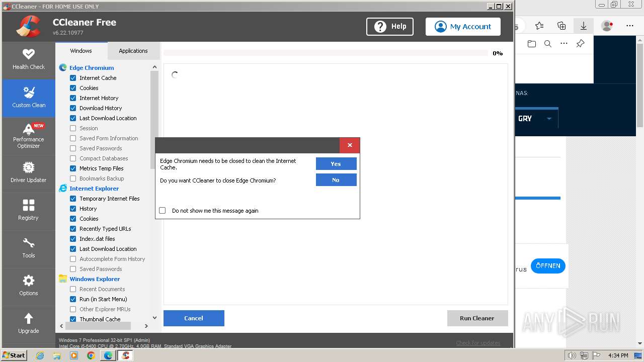Uncheck Index.dat files checkbox

coord(73,239)
